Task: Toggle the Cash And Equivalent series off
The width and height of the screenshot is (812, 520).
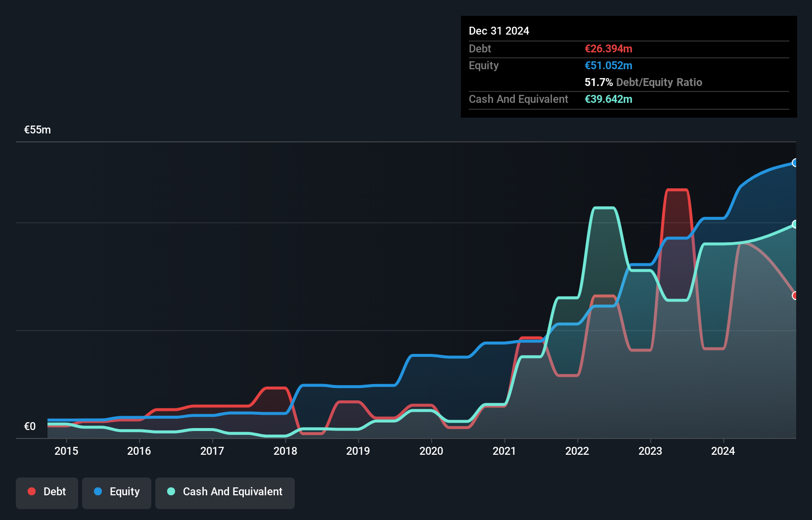Action: (x=225, y=492)
